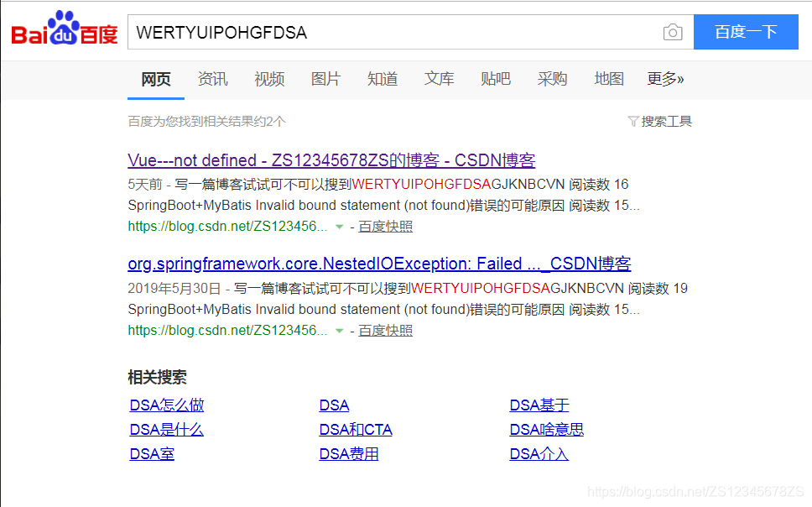Click related search DSA和CTA
812x507 pixels.
(x=356, y=429)
